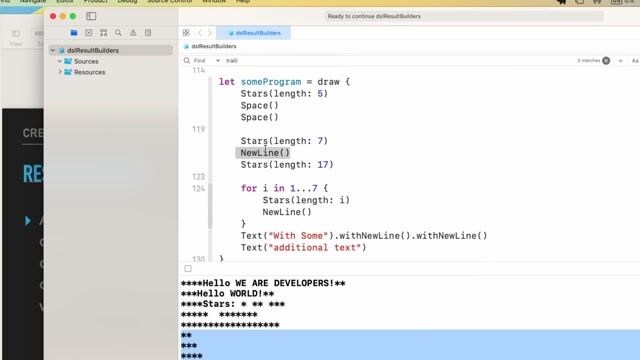Select the dslResultBuilders project row

click(x=111, y=50)
